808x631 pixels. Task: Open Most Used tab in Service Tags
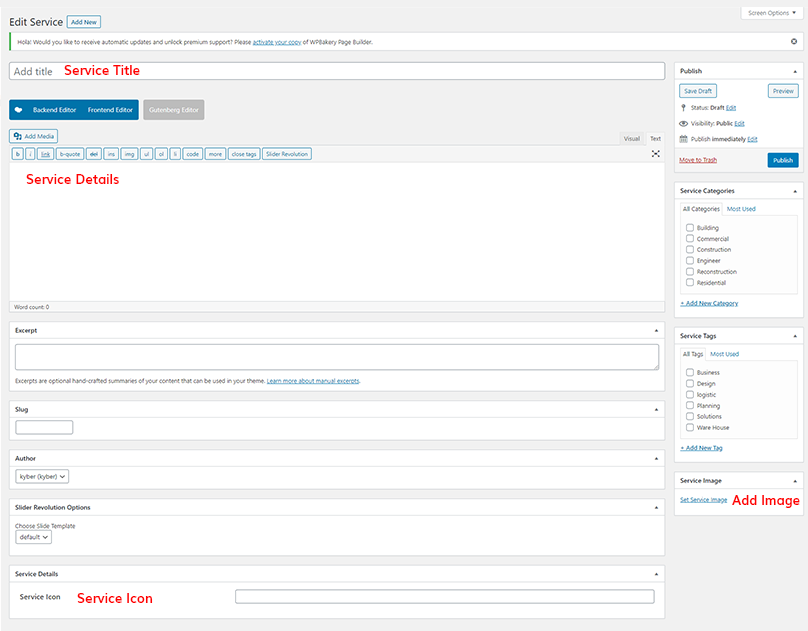[x=724, y=354]
